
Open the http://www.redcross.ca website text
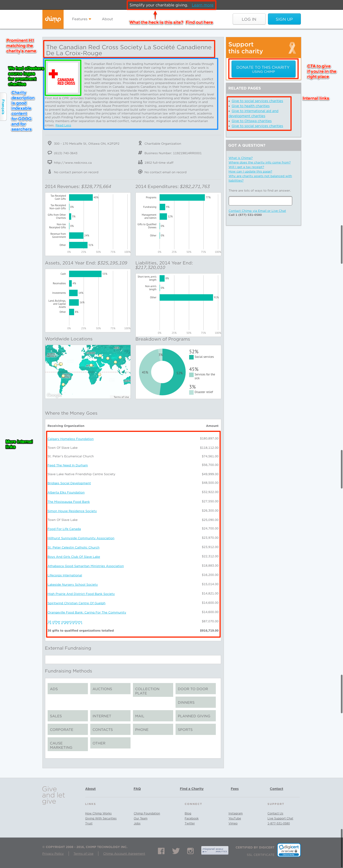click(x=73, y=163)
